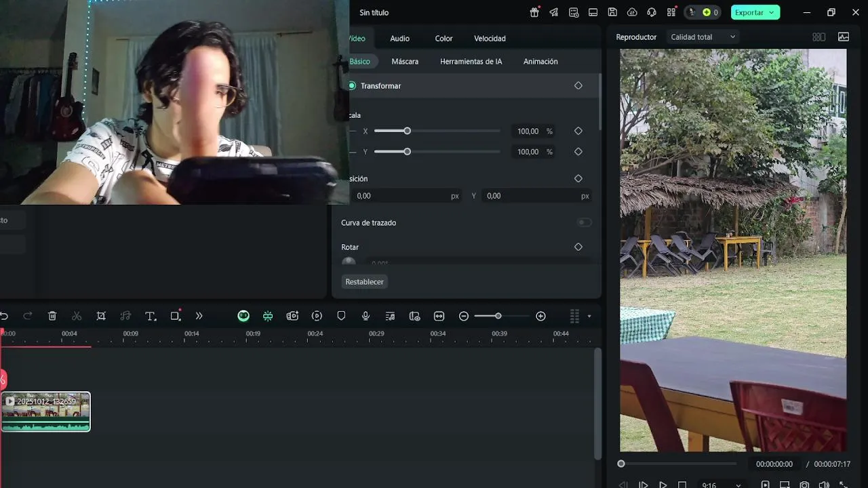Delete the clip with the trash icon

pos(52,316)
